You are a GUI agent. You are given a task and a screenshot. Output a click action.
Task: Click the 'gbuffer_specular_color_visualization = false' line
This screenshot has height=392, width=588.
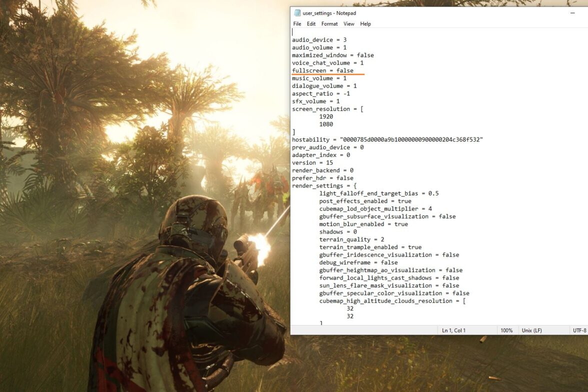pos(394,293)
